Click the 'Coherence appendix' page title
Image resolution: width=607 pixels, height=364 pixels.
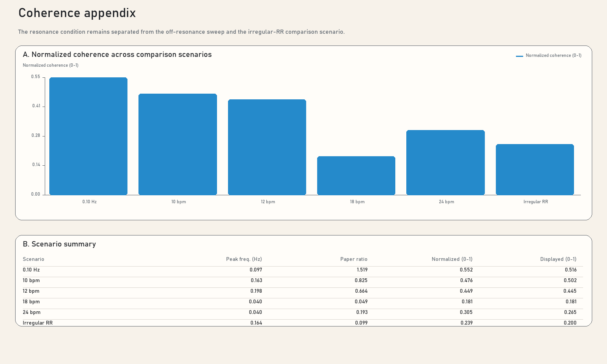pos(77,13)
